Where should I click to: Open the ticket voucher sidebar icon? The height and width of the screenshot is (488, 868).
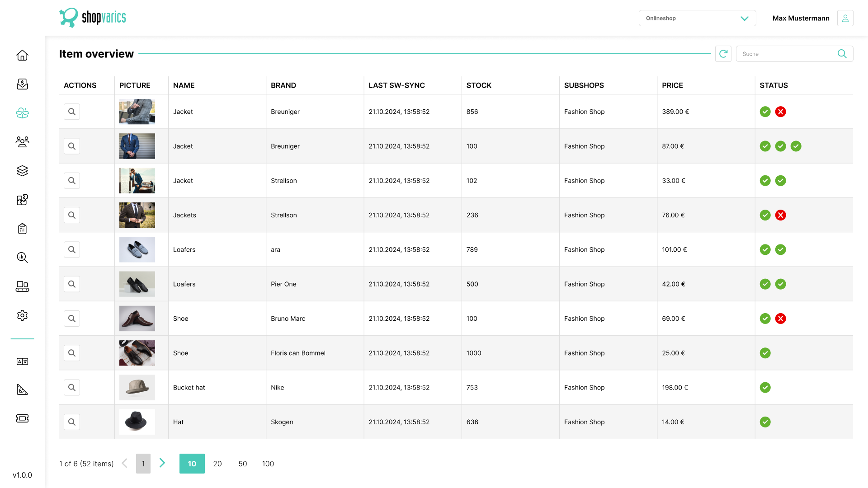click(22, 418)
